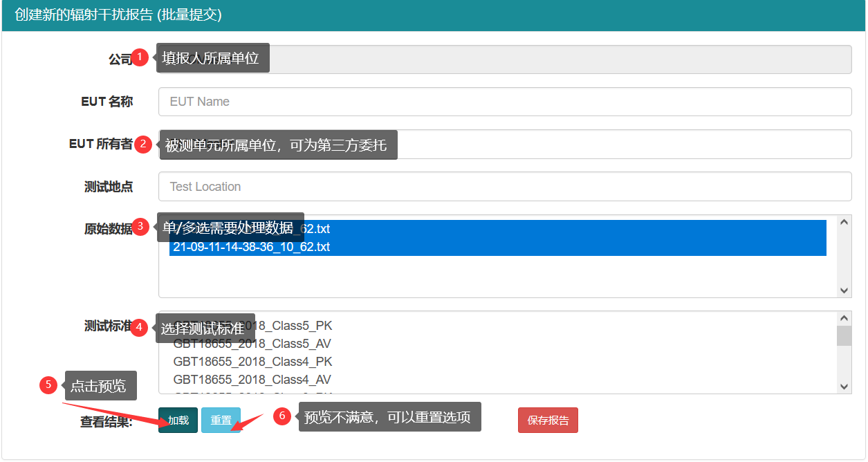Click the down arrow of the 测试标准 scrollbar
Image resolution: width=868 pixels, height=462 pixels.
click(x=843, y=387)
